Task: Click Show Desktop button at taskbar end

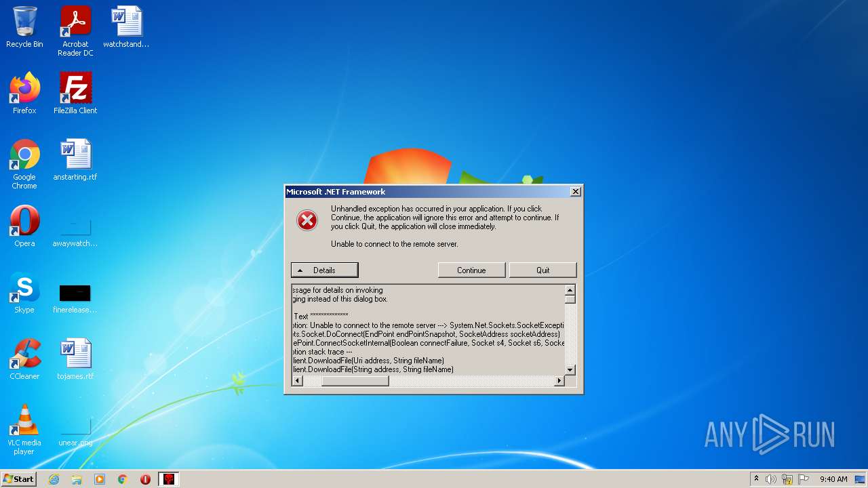Action: [860, 479]
